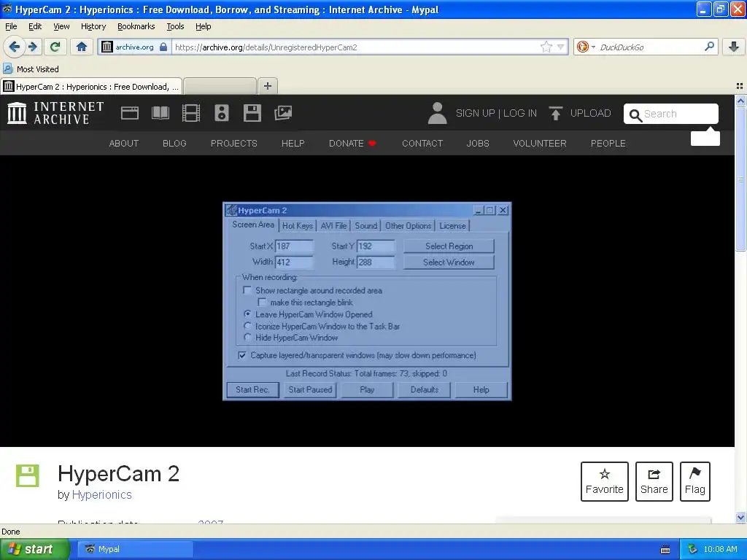Open the DONATE link in Archive nav
Viewport: 747px width, 560px height.
(x=352, y=144)
